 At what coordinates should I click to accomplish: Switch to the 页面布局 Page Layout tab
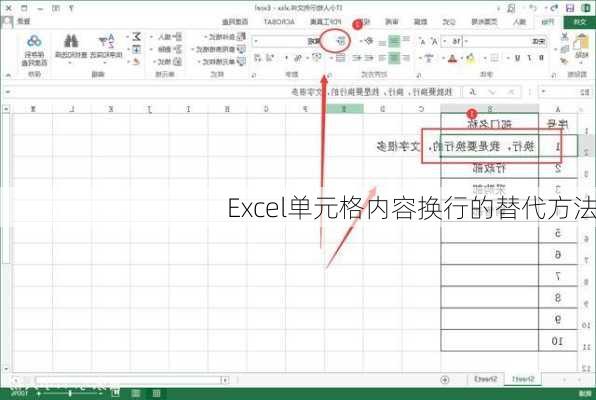(484, 22)
